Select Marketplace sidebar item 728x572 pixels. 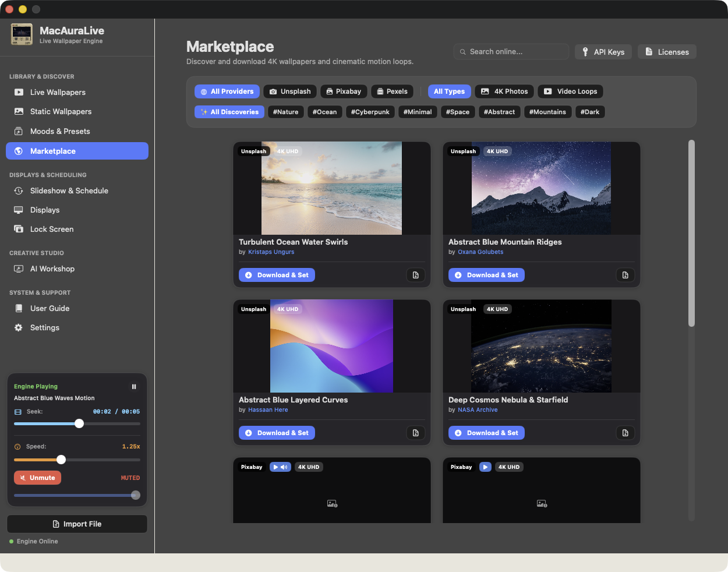(77, 151)
